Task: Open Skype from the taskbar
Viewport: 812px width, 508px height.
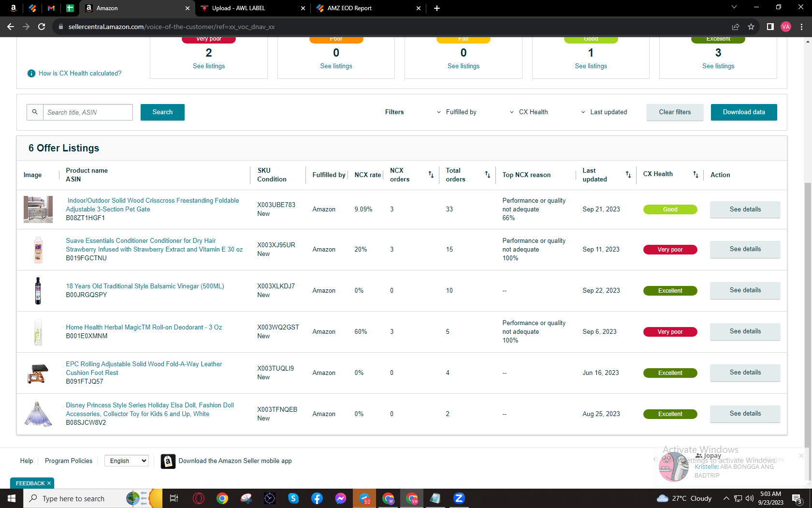Action: (293, 498)
